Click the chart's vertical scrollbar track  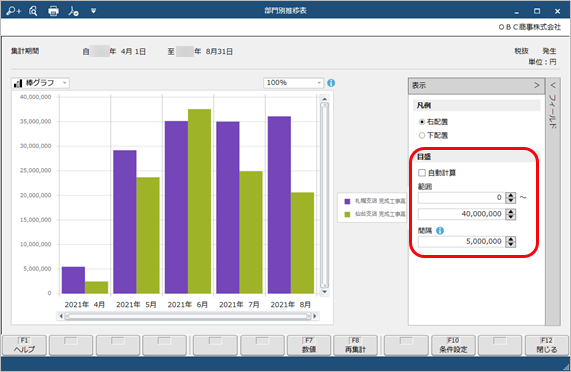(324, 195)
